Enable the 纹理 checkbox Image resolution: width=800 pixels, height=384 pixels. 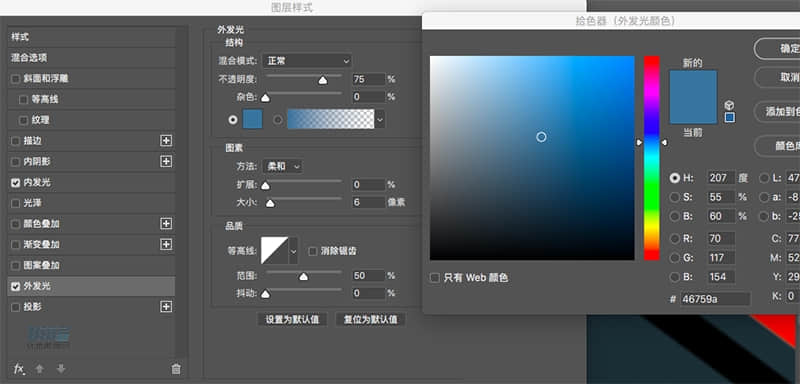click(23, 120)
